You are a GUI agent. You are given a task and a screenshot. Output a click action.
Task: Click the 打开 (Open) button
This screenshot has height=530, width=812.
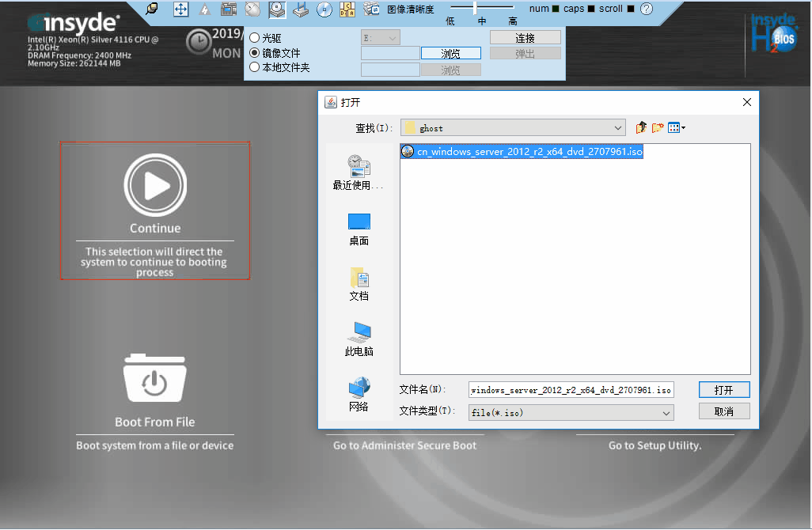723,390
